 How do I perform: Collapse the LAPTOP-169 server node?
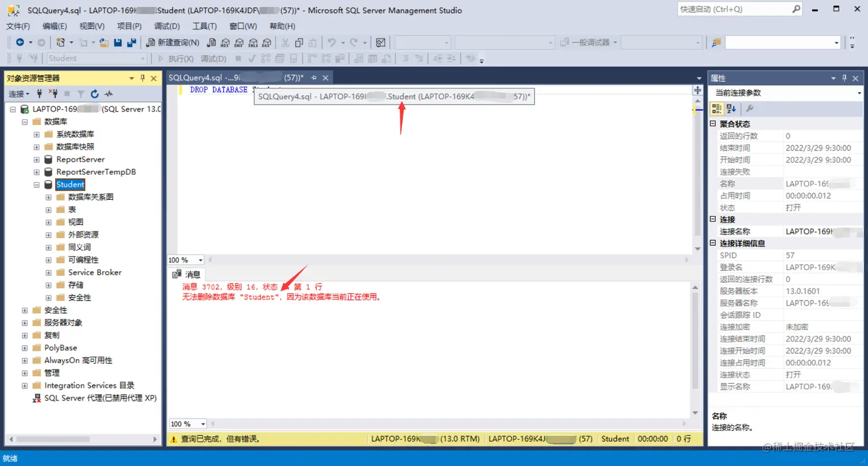click(x=13, y=109)
